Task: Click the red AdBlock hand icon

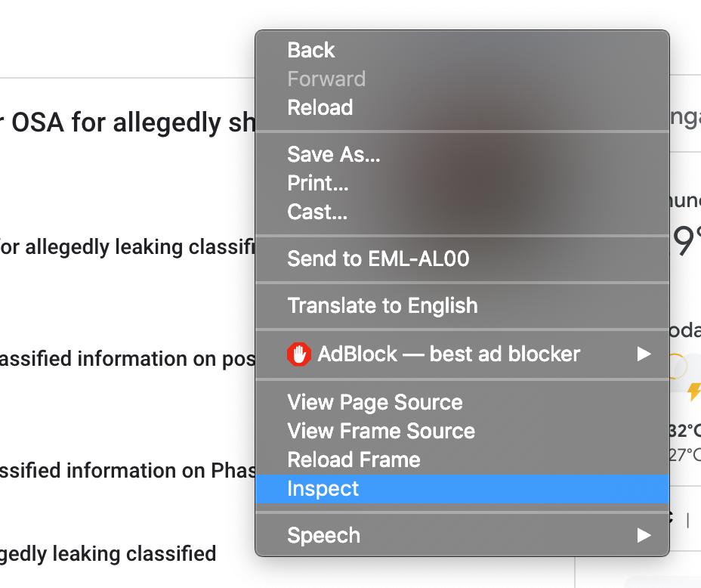Action: point(299,354)
